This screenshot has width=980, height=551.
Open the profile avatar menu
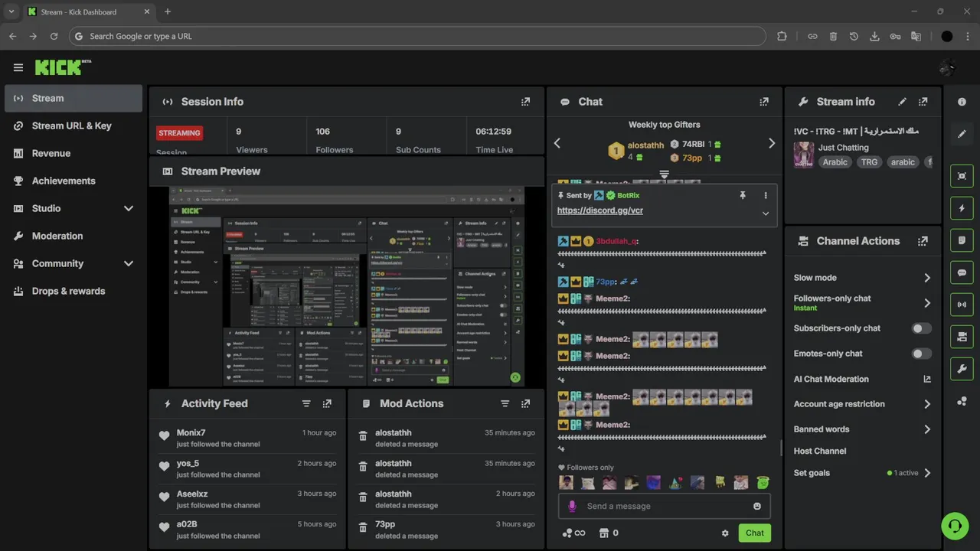pos(947,68)
